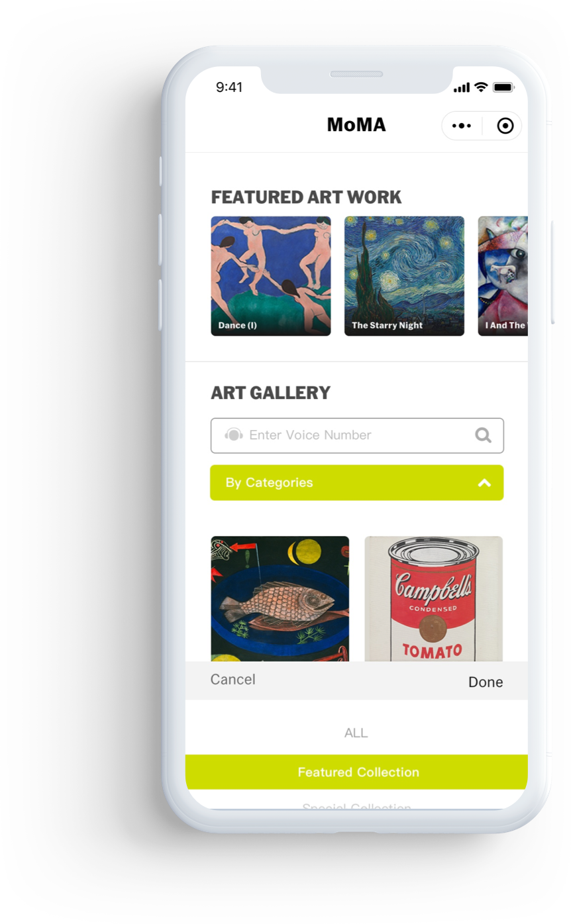571x924 pixels.
Task: Open the By Categories dropdown
Action: [x=357, y=483]
